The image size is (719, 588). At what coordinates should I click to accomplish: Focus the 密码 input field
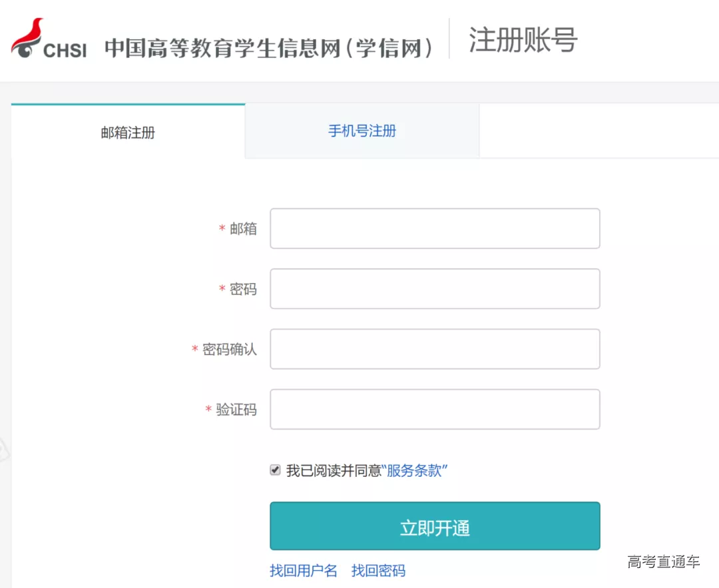tap(435, 289)
